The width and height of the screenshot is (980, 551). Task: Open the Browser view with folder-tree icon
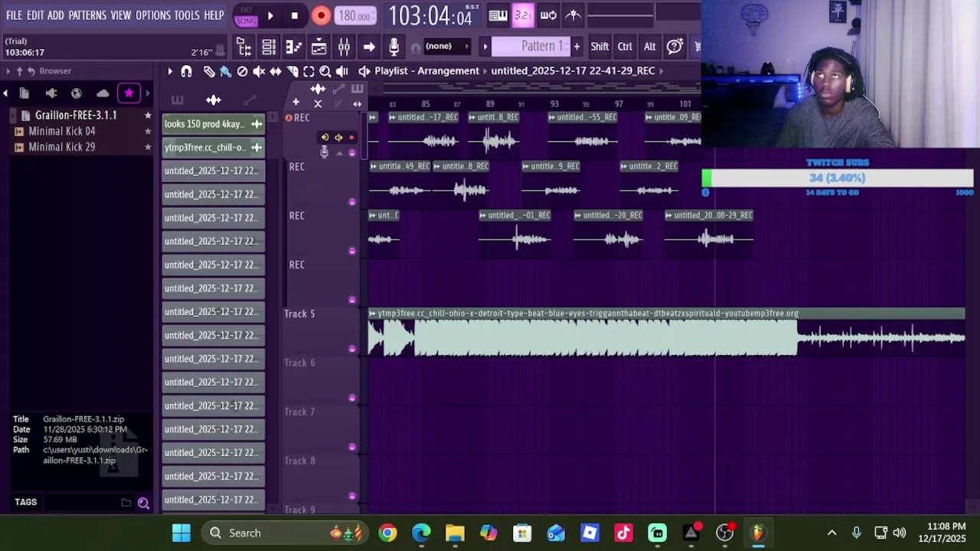(x=244, y=47)
